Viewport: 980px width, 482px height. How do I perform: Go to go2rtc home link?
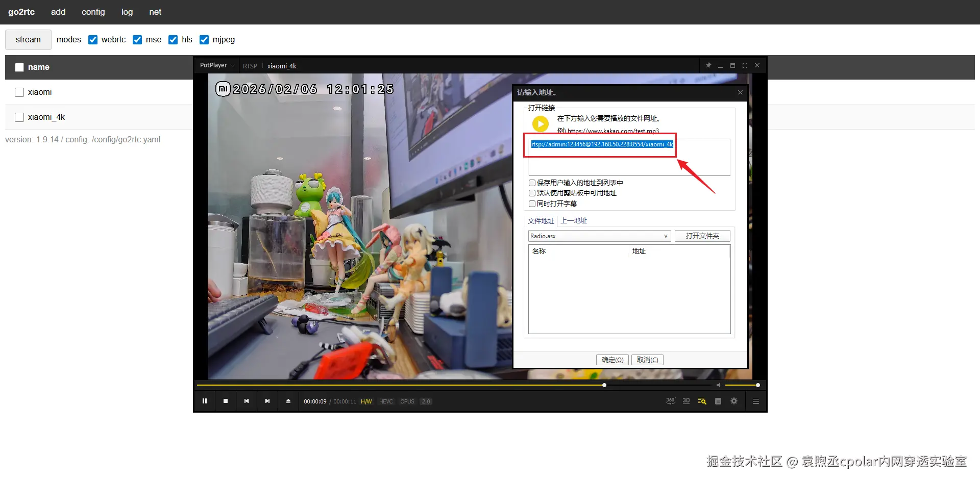(21, 12)
